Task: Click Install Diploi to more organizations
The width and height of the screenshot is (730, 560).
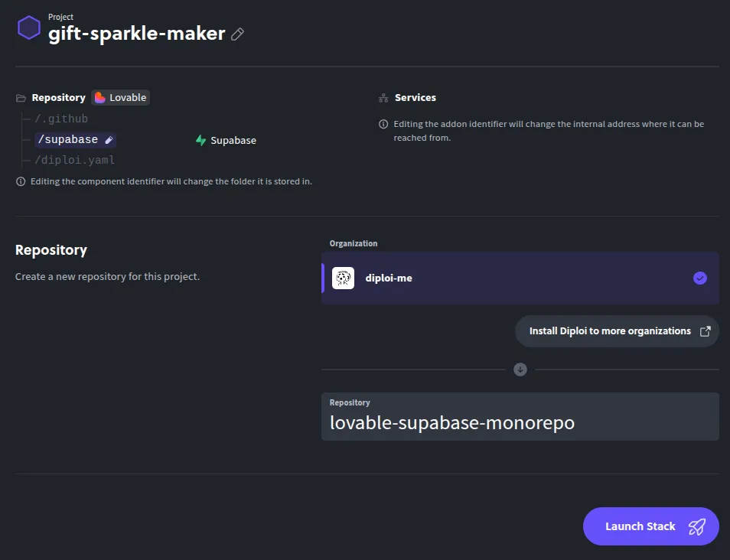Action: pyautogui.click(x=610, y=330)
